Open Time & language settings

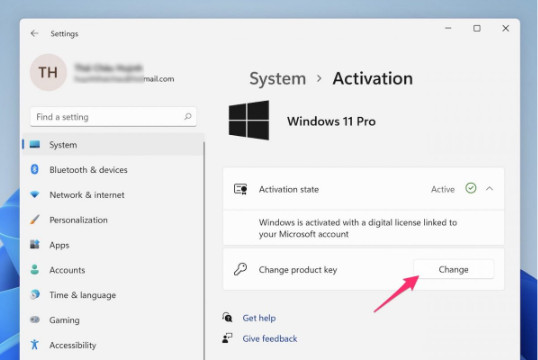pos(113,295)
